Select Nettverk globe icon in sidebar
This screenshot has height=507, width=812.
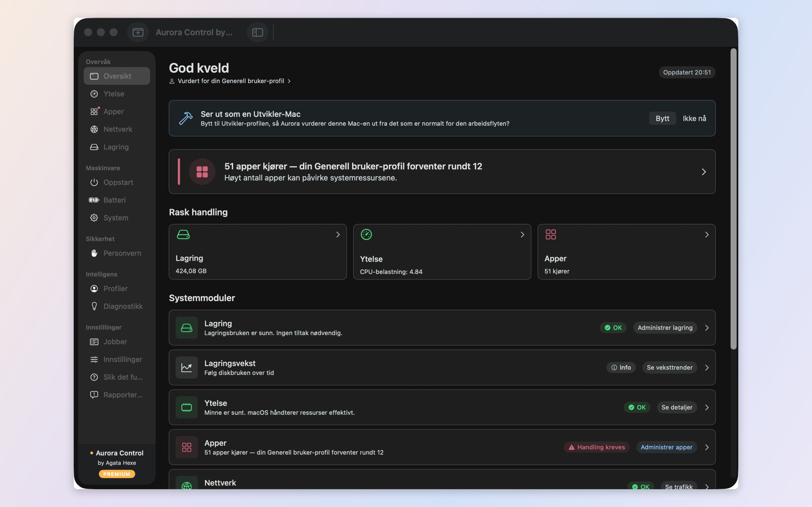[x=94, y=129]
